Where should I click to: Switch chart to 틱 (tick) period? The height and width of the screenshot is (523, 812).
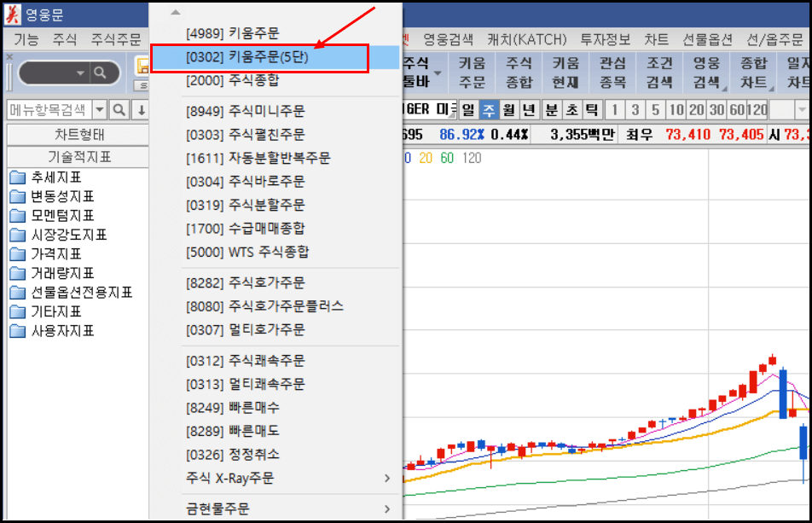[591, 110]
